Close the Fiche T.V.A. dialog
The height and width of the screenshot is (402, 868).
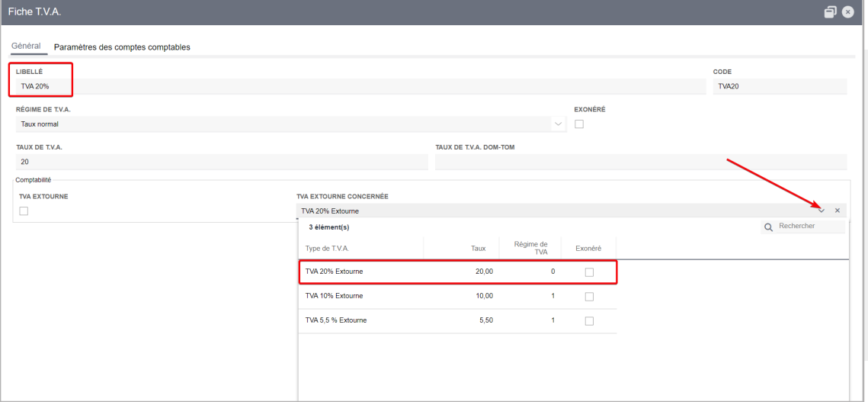847,11
